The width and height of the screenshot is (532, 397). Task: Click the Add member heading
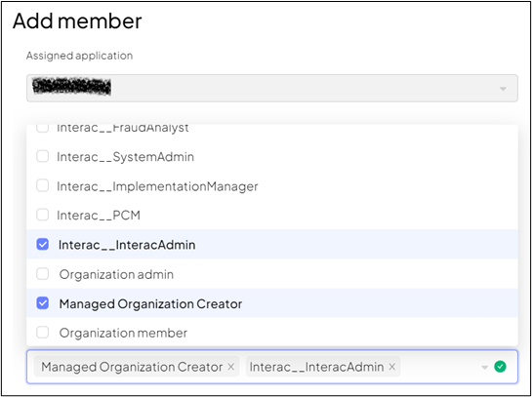point(77,21)
